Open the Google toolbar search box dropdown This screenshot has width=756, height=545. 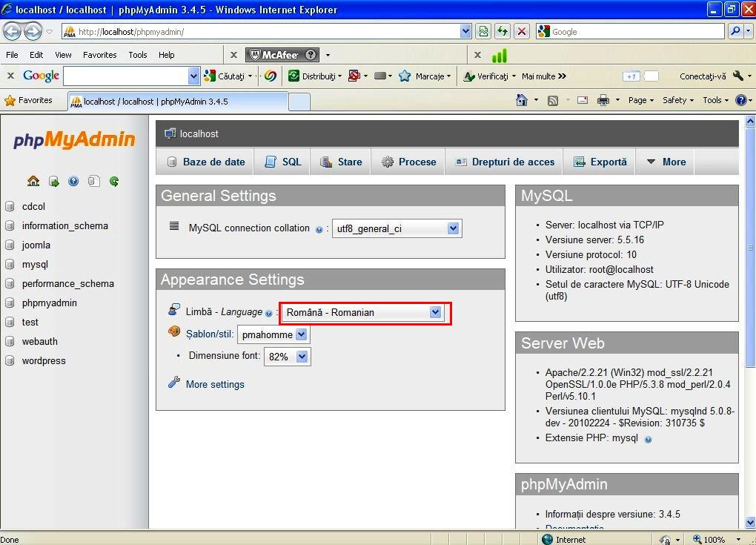pos(193,76)
